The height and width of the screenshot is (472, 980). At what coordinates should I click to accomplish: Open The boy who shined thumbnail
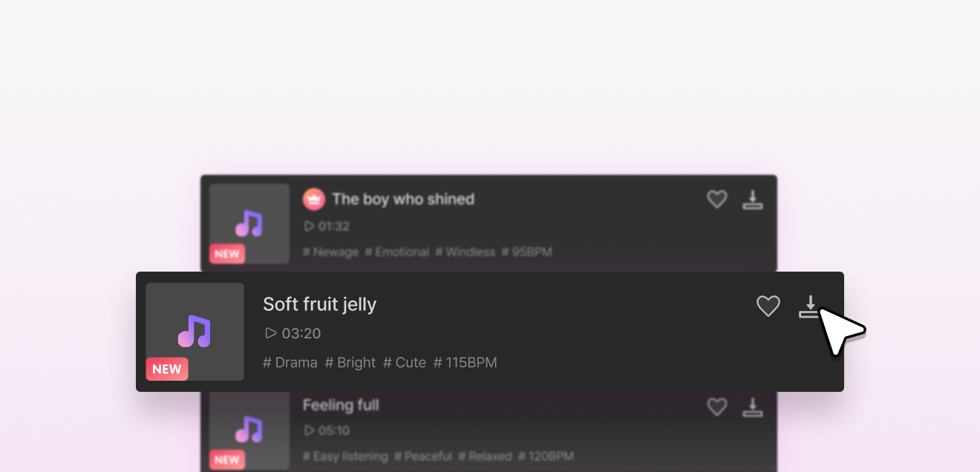point(249,223)
